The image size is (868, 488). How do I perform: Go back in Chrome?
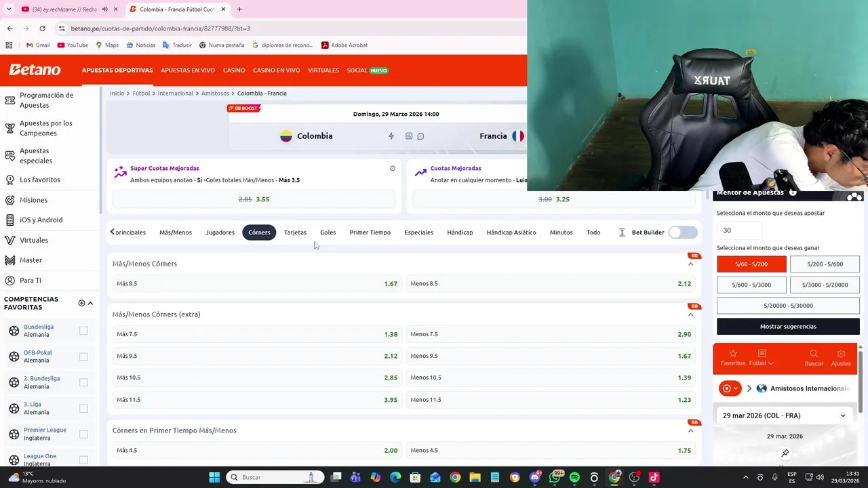(9, 28)
